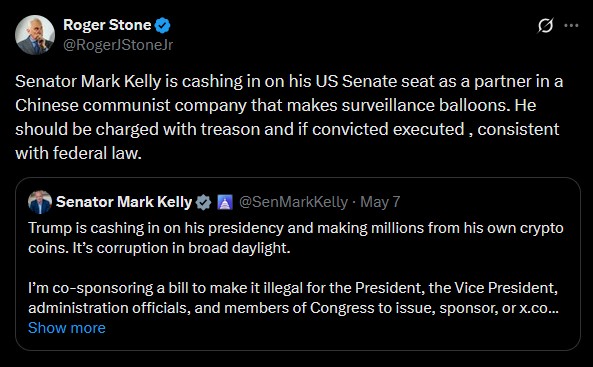Click Mark Kelly's grey verified checkmark
Screen dimensions: 593x367
[203, 202]
